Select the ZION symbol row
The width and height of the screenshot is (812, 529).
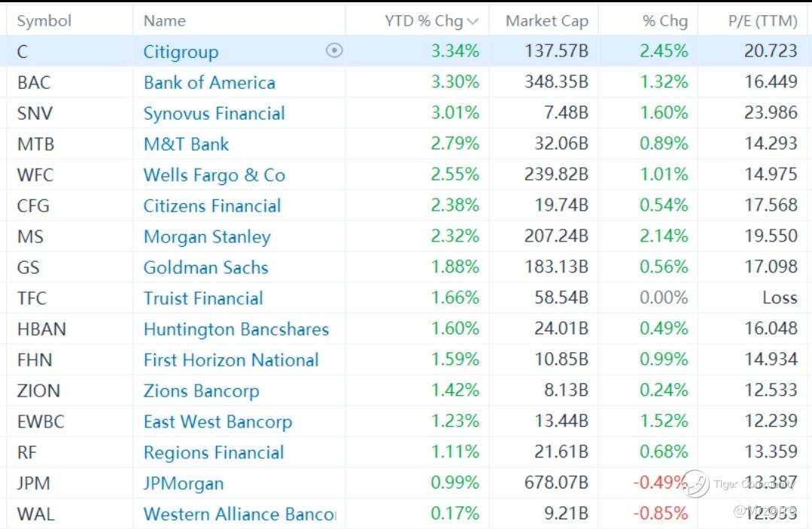coord(406,391)
